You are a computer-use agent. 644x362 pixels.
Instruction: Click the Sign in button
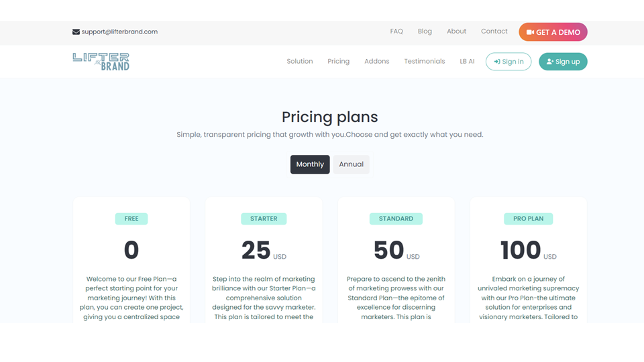[x=508, y=62]
